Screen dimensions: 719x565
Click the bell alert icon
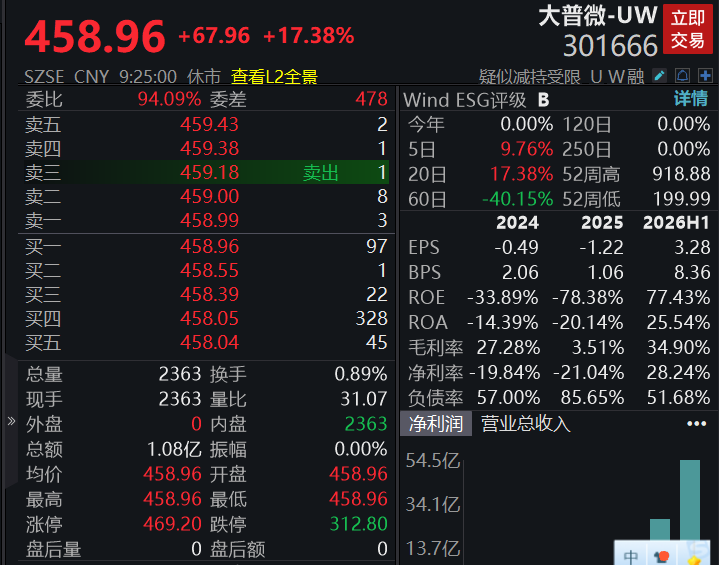682,76
